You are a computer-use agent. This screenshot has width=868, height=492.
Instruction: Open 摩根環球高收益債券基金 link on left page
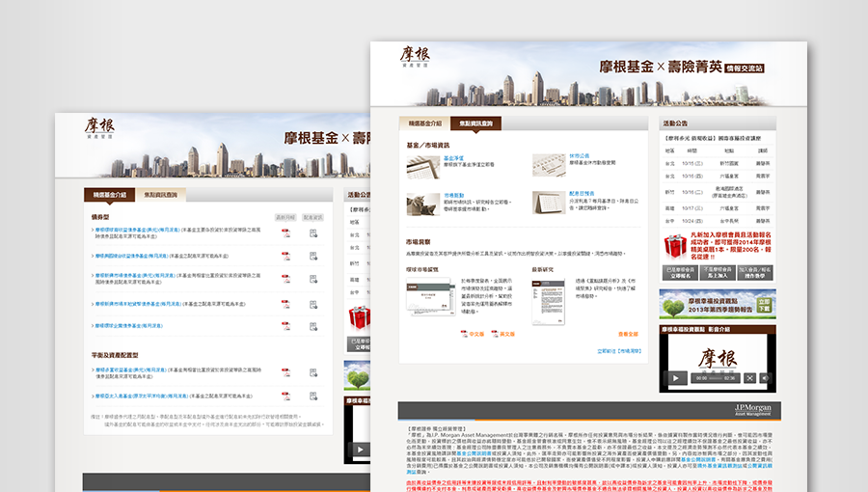(138, 230)
